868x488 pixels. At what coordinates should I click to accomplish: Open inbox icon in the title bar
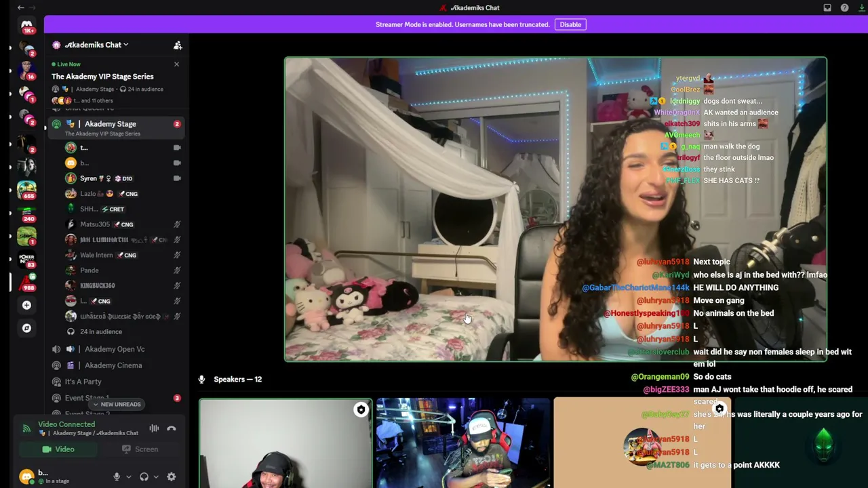pos(827,7)
